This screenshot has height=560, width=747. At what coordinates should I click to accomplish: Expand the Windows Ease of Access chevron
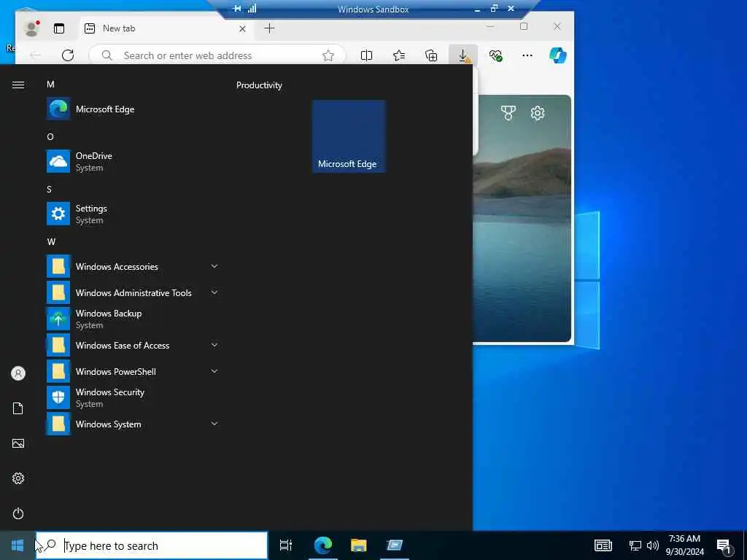pos(214,345)
